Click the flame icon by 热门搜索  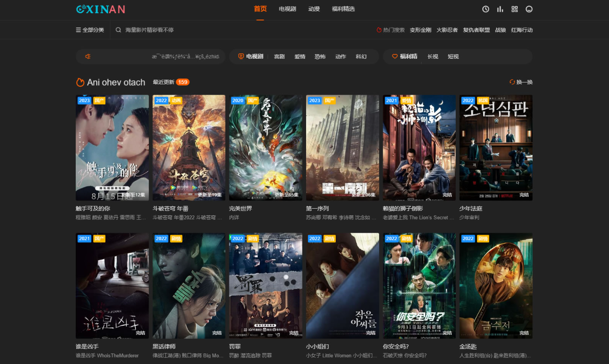click(379, 30)
